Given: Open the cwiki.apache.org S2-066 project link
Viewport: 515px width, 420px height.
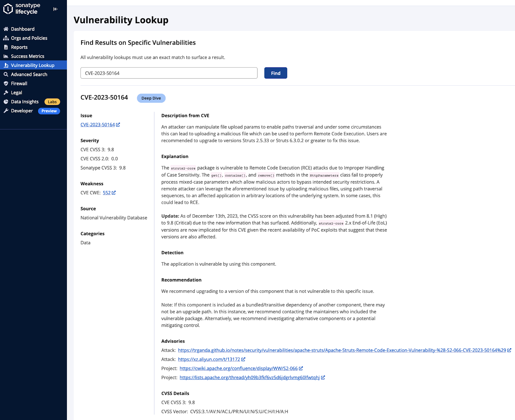Looking at the screenshot, I should 239,368.
